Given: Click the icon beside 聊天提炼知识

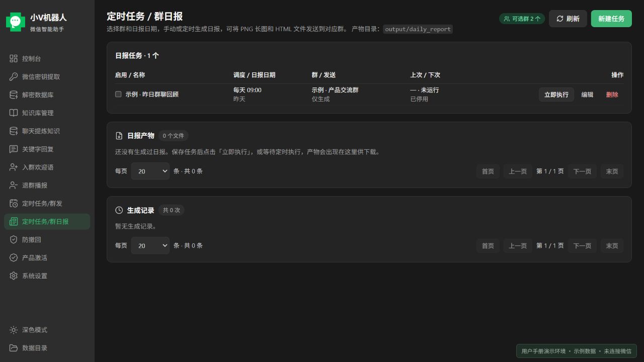Looking at the screenshot, I should (14, 131).
